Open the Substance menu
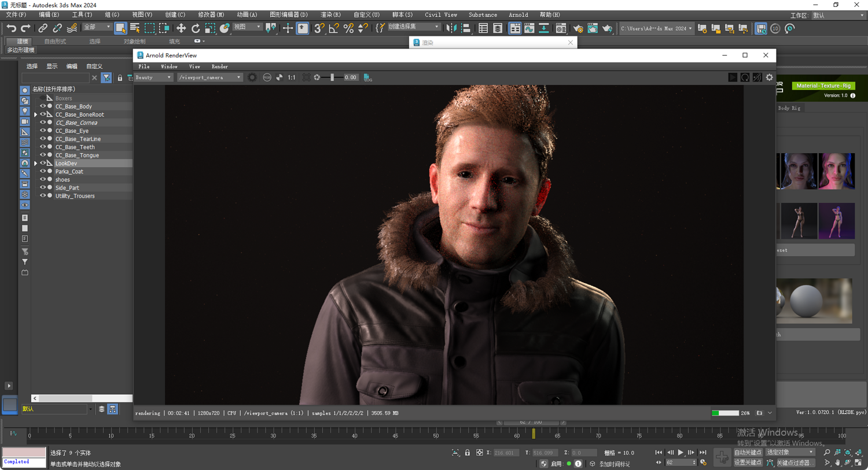Screen dimensions: 868x470 483,14
